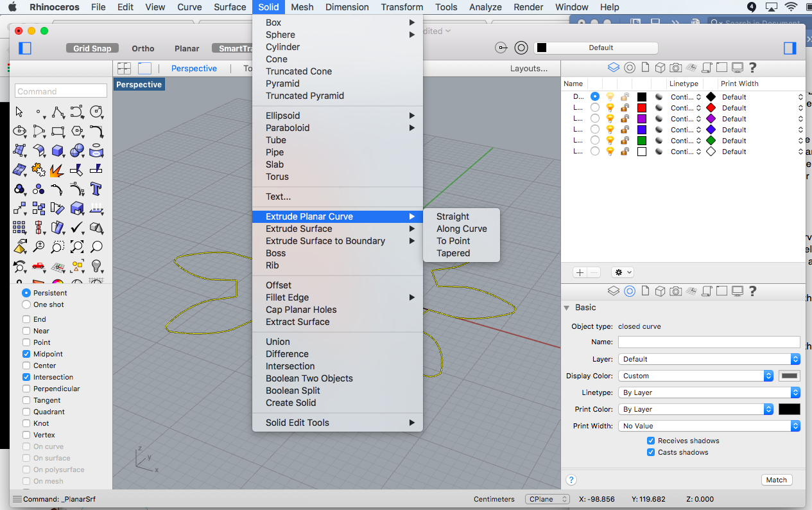This screenshot has height=510, width=812.
Task: Collapse the Basic section disclosure triangle
Action: tap(567, 308)
